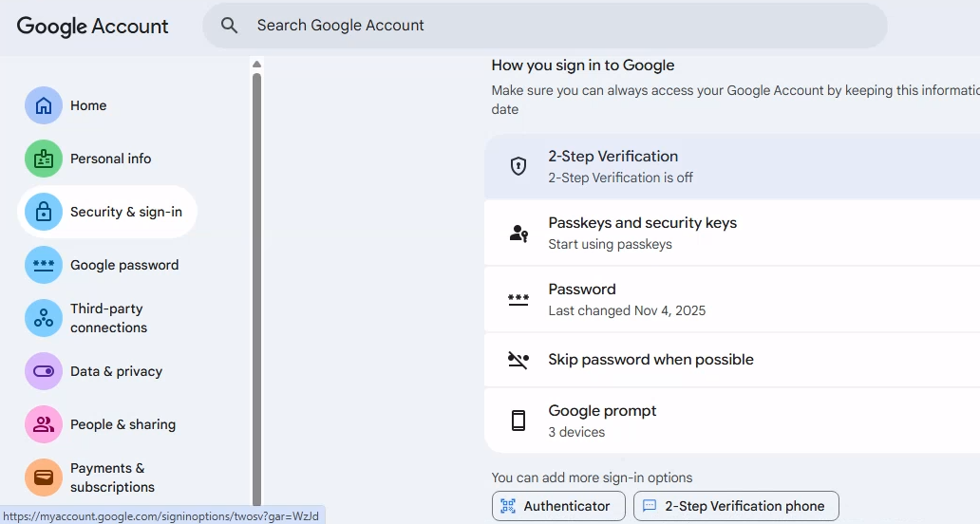Open Data & privacy in sidebar
This screenshot has width=980, height=524.
(x=107, y=371)
